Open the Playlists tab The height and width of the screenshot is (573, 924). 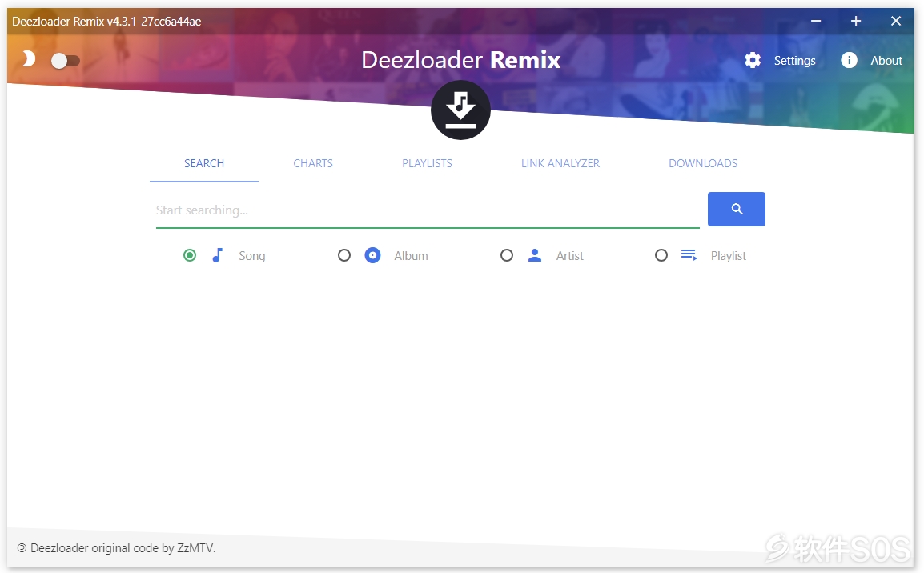[428, 163]
